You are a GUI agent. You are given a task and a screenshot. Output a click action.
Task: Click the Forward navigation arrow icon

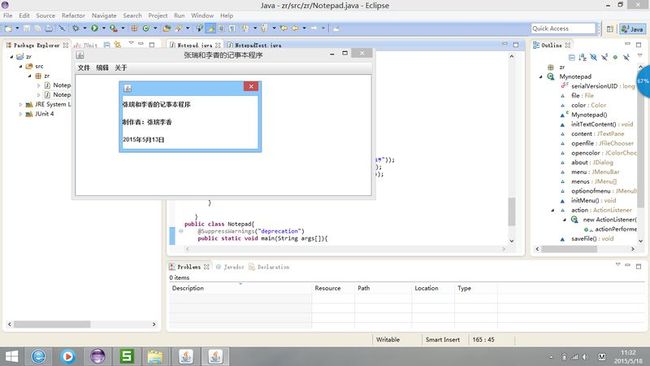[314, 28]
